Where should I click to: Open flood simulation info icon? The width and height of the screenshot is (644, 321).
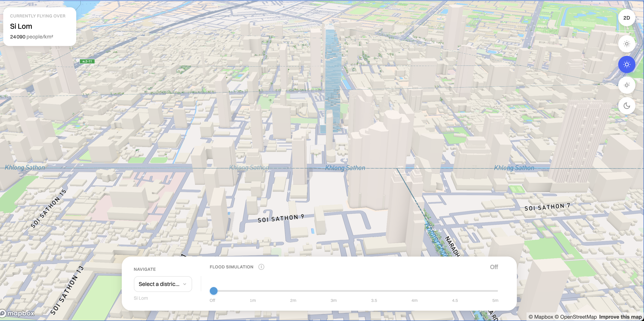click(x=261, y=267)
